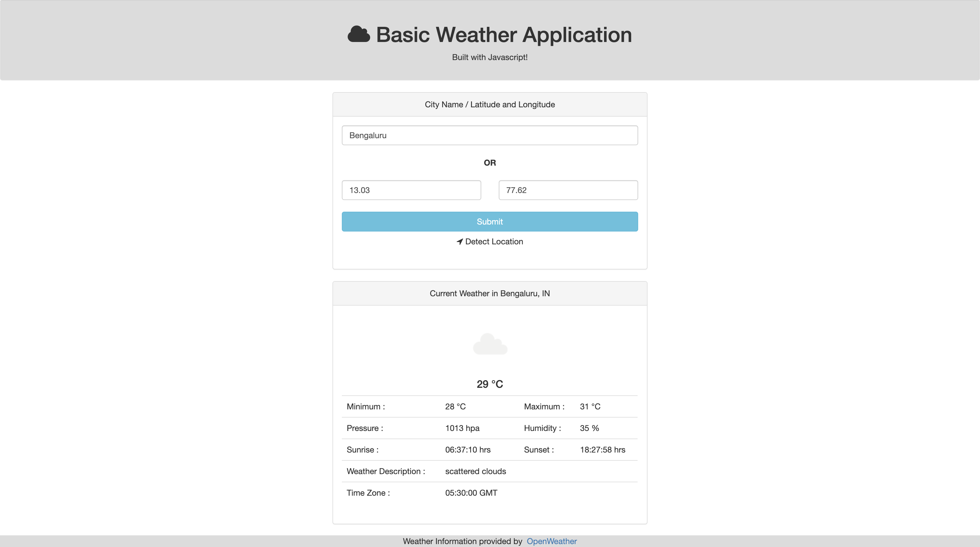
Task: Click the cloud icon in the header
Action: 358,35
